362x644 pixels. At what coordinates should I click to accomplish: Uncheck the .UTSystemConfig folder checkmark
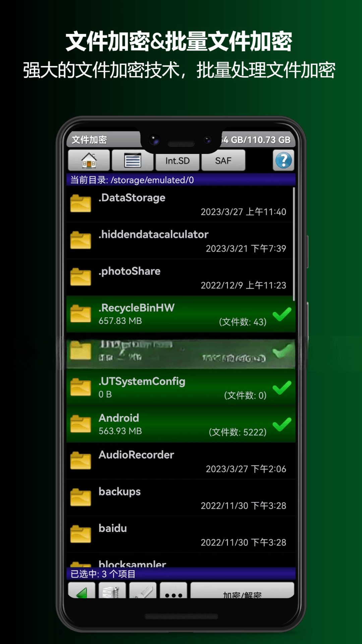click(x=282, y=388)
